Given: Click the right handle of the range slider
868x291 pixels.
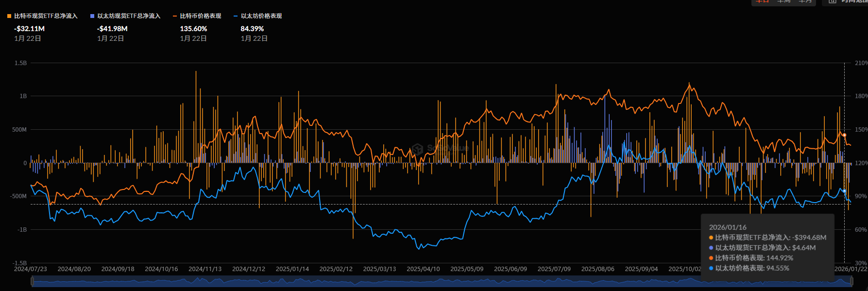Looking at the screenshot, I should pyautogui.click(x=852, y=281).
